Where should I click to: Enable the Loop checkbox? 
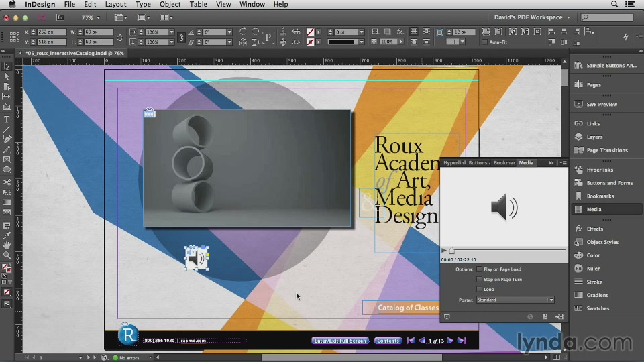(479, 289)
